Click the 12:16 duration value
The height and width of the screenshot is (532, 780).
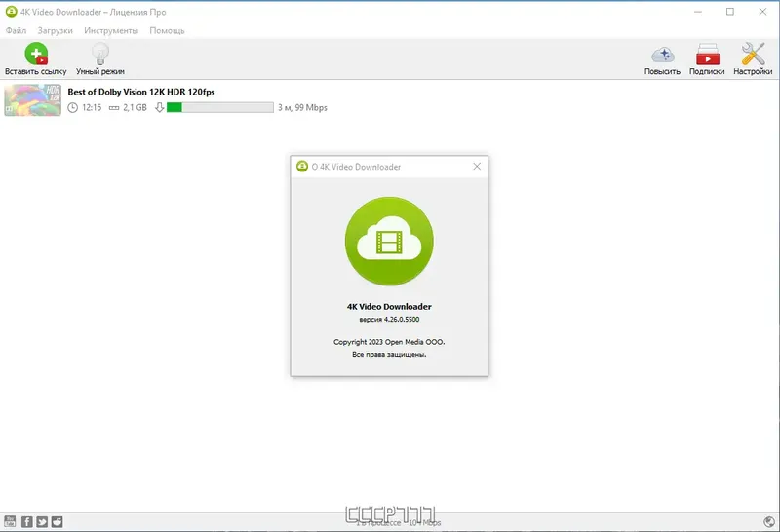click(x=92, y=107)
